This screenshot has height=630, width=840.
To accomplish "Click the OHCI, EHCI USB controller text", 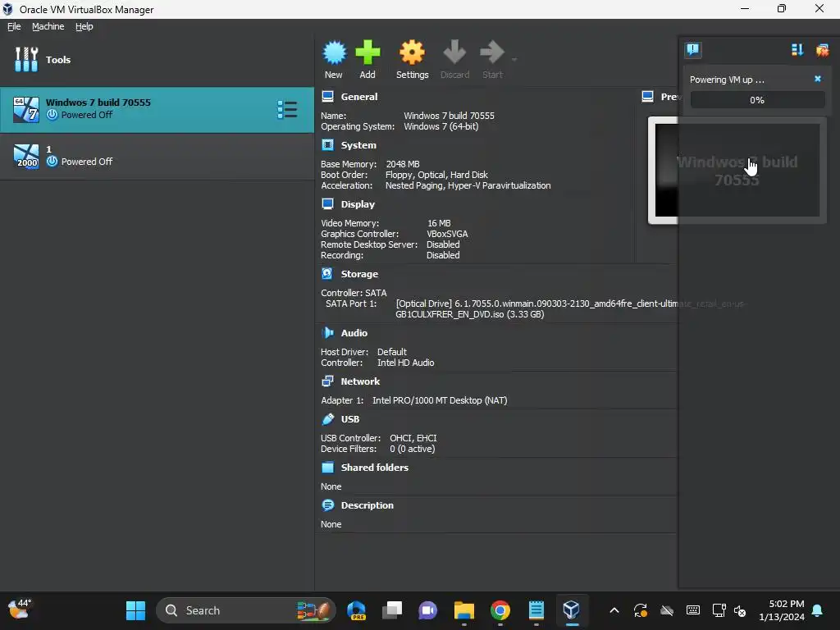I will pos(413,438).
